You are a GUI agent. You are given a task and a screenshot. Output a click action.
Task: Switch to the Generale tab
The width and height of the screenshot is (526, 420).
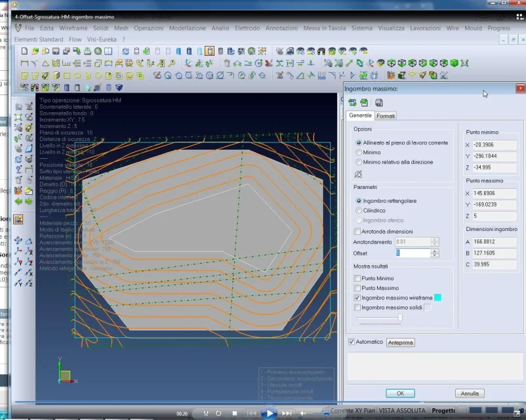point(360,115)
